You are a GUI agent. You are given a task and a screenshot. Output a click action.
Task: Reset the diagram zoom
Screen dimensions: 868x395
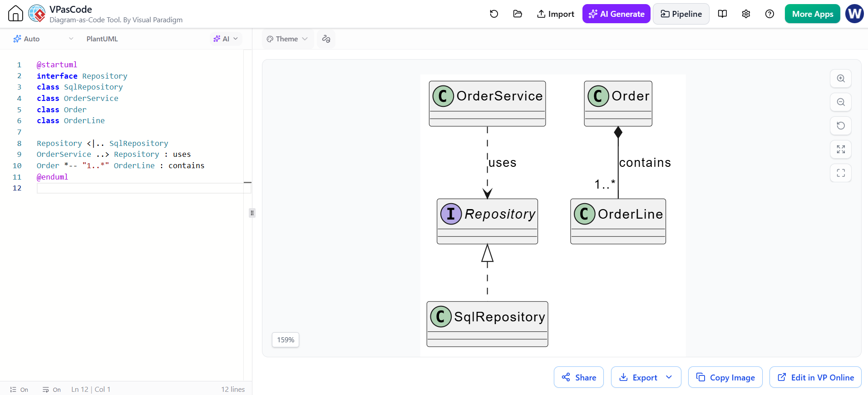click(x=841, y=126)
